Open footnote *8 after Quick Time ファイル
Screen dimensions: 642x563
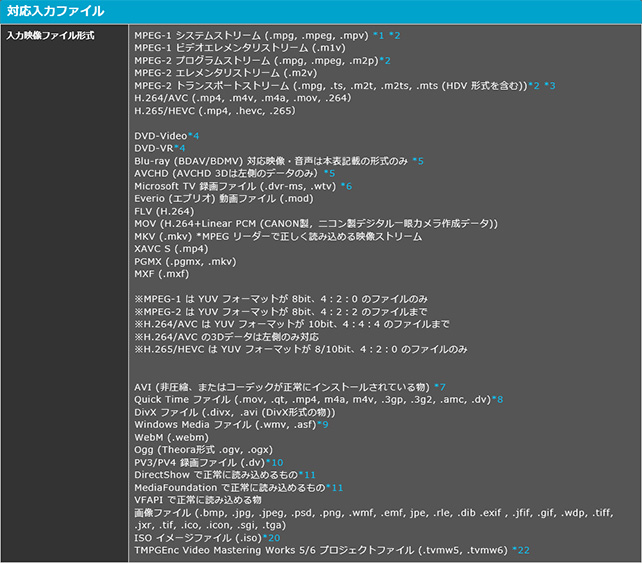(497, 400)
